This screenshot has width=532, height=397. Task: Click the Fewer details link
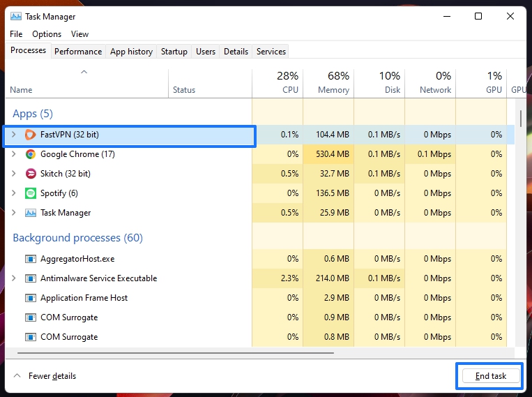tap(52, 376)
